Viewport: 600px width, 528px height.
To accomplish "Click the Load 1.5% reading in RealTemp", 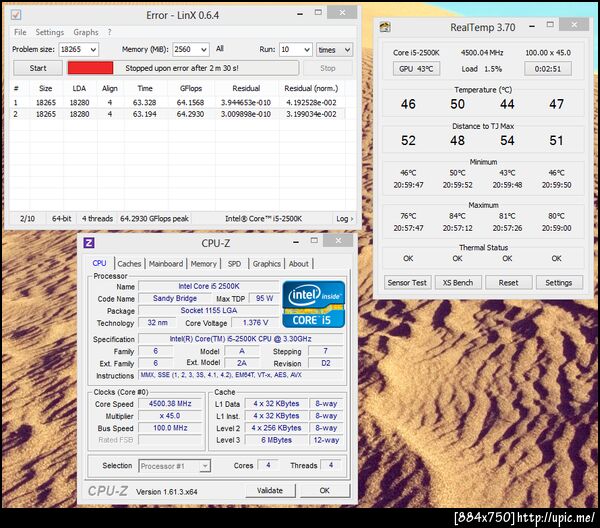I will 481,69.
